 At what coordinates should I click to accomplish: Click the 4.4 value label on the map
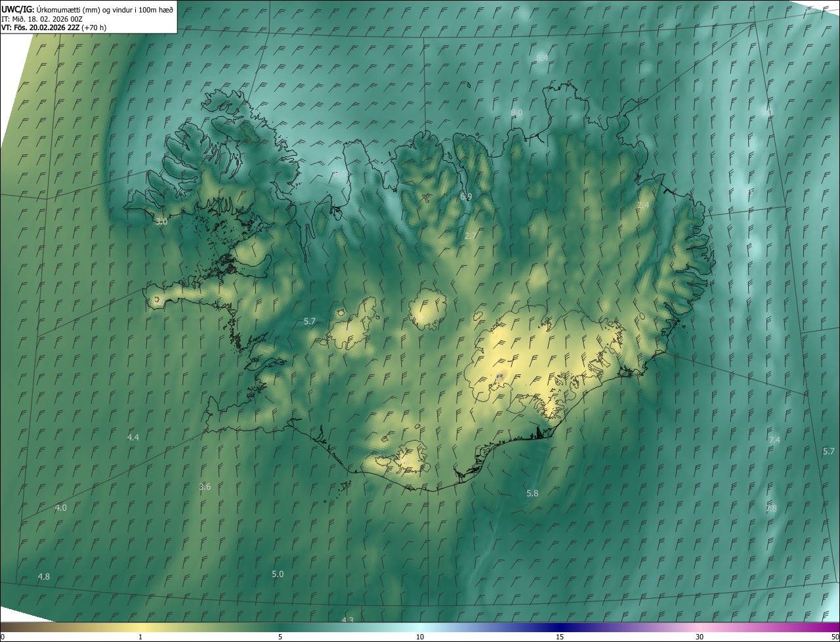pos(133,437)
